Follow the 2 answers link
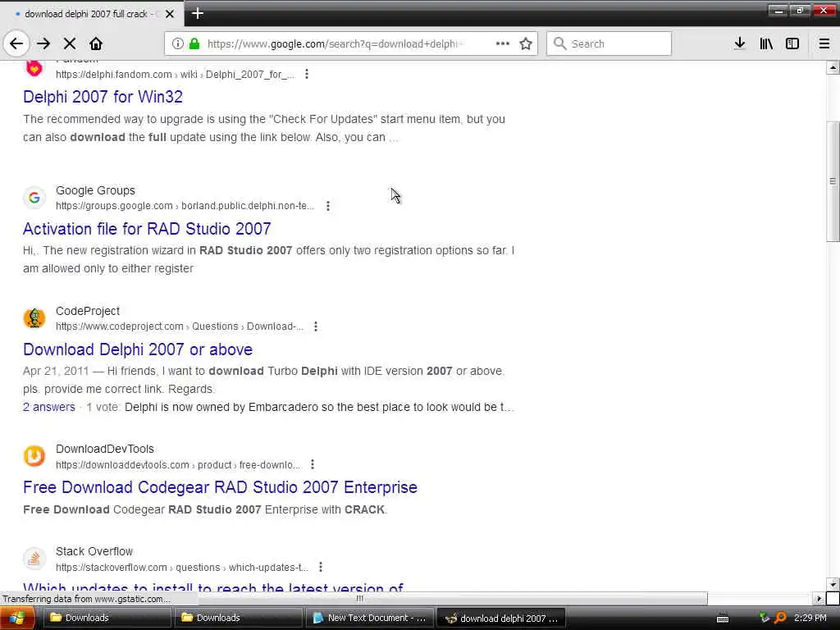This screenshot has height=630, width=840. 48,407
